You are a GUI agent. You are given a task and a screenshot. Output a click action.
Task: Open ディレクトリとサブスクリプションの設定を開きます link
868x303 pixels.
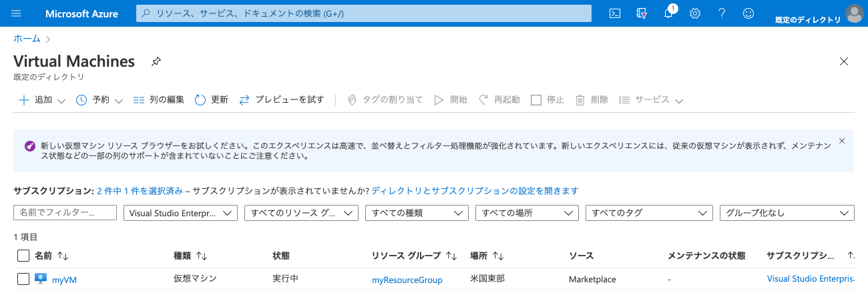[x=475, y=191]
